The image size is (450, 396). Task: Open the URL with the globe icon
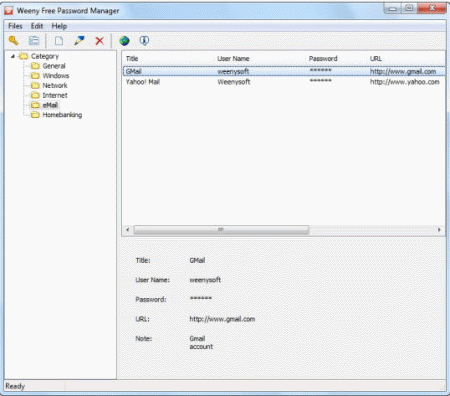click(x=124, y=41)
